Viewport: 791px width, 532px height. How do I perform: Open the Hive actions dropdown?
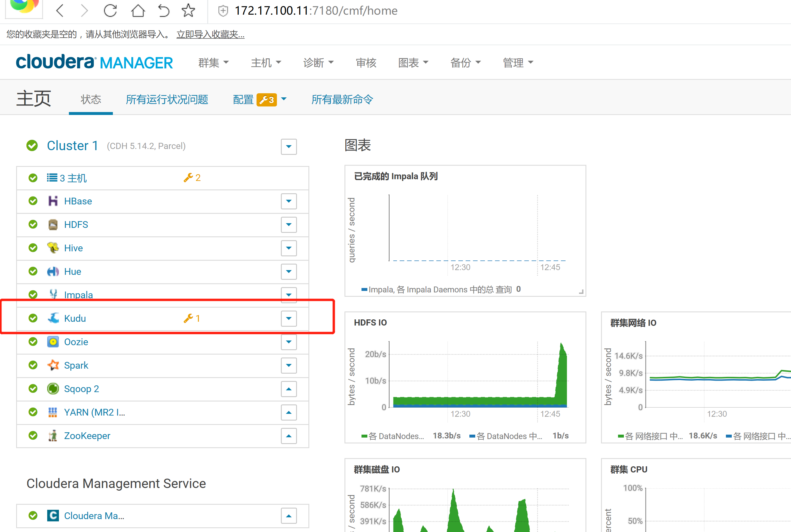point(289,248)
